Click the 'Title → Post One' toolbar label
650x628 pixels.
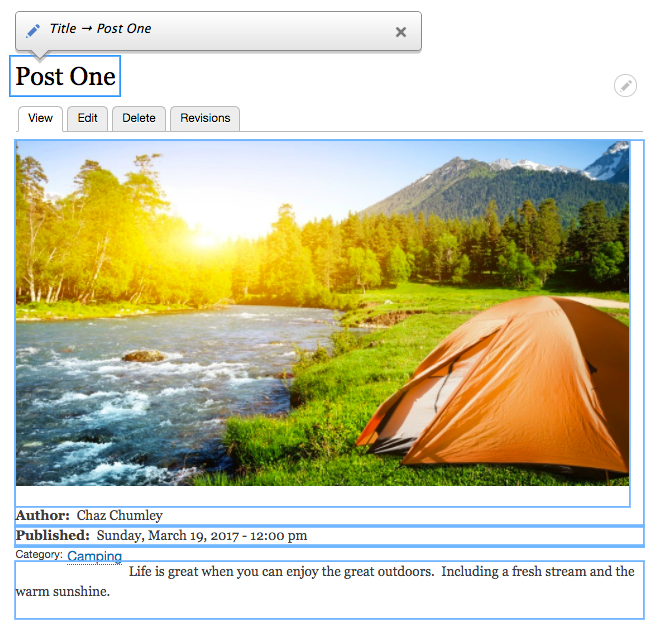100,29
